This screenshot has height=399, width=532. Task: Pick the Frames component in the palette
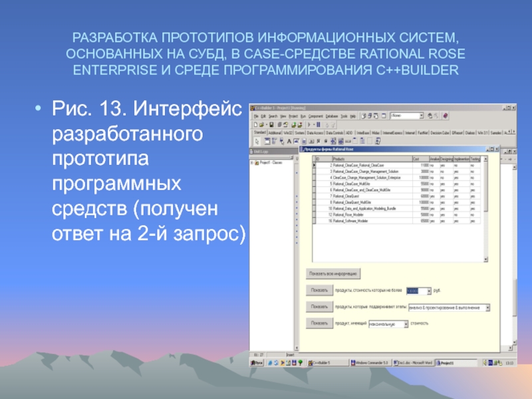tap(267, 141)
